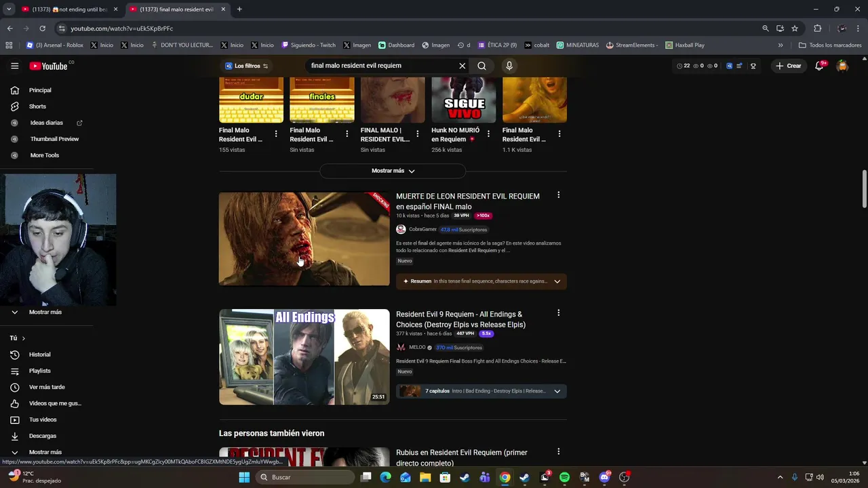Open options for the 1.1 K vistas short
Viewport: 868px width, 488px height.
click(559, 134)
